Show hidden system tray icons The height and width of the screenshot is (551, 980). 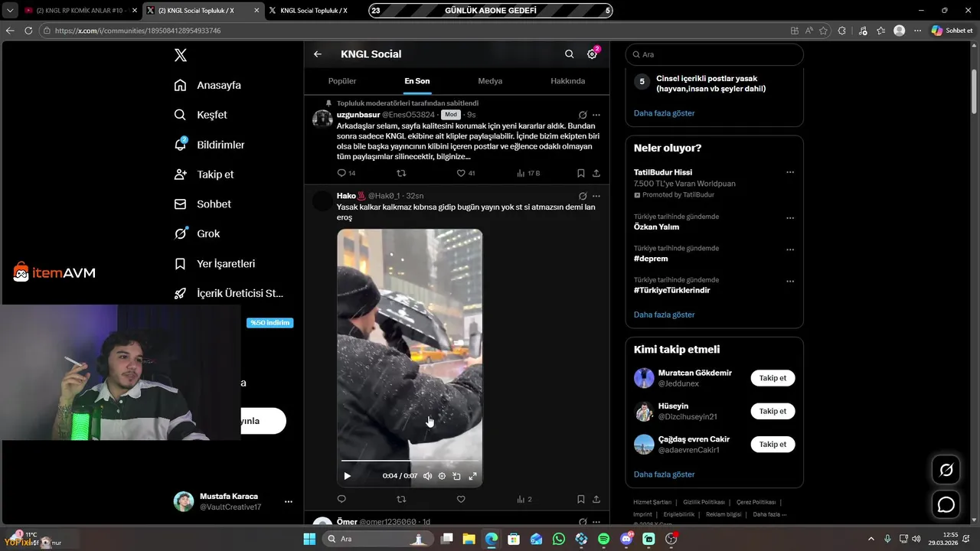(x=871, y=539)
